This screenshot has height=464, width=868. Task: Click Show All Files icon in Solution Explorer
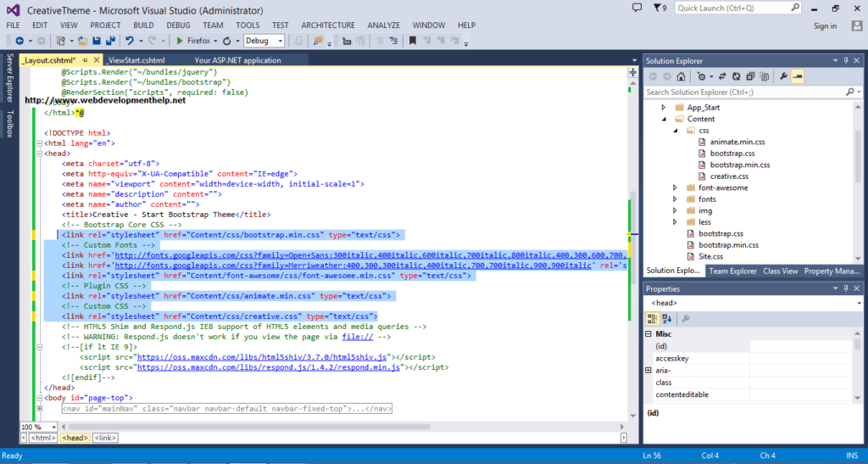pyautogui.click(x=765, y=76)
